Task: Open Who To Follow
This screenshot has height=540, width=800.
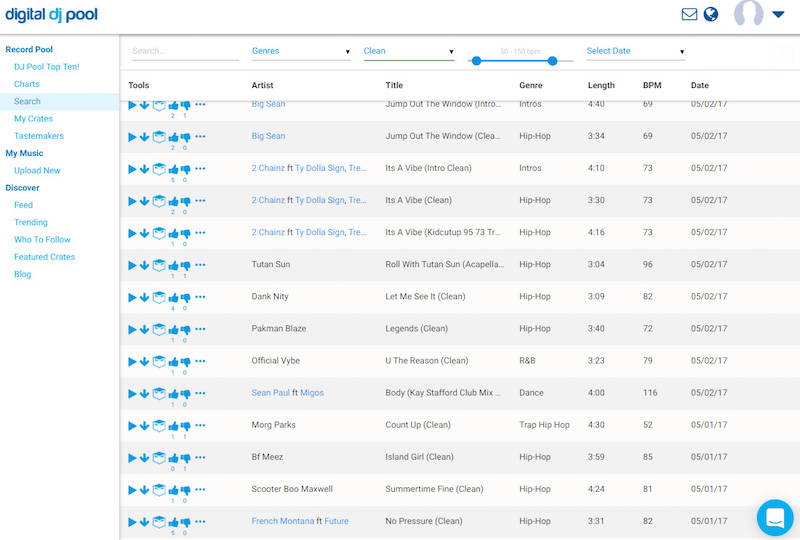Action: click(42, 240)
